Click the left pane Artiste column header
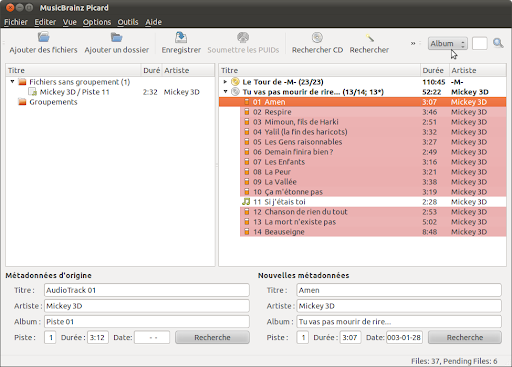 coord(188,70)
